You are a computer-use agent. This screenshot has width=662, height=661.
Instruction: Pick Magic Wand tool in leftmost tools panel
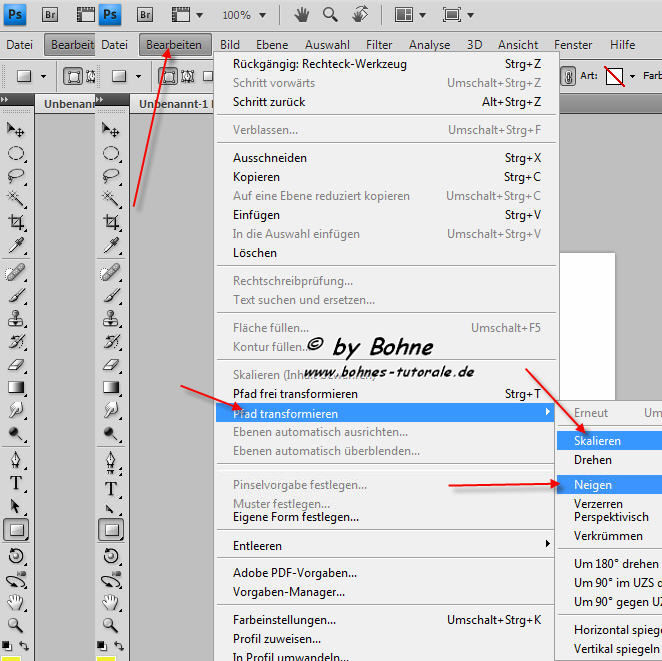click(x=17, y=199)
